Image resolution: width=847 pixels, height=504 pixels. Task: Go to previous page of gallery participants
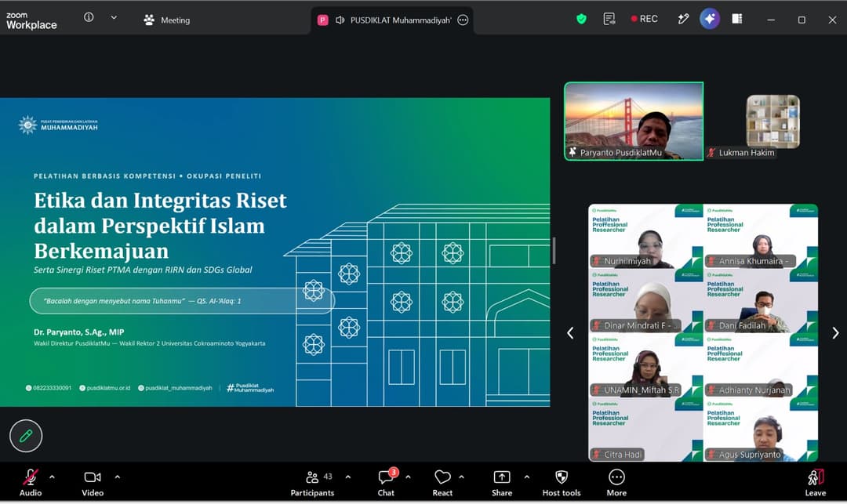click(x=570, y=333)
